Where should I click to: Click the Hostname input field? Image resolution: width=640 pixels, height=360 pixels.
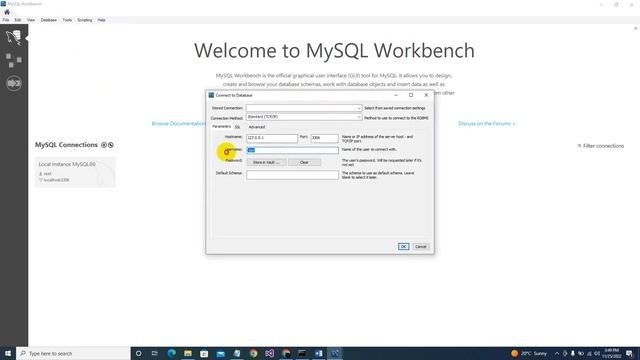[272, 138]
